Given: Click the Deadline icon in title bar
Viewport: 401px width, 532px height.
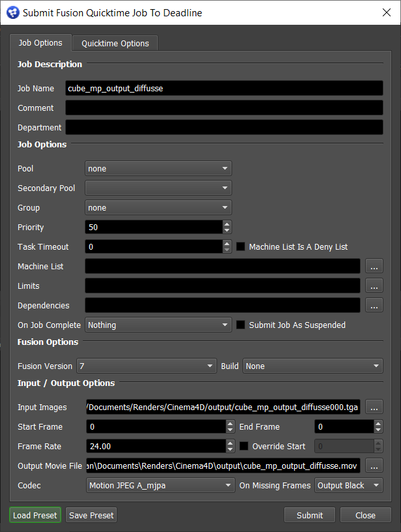Looking at the screenshot, I should [12, 13].
